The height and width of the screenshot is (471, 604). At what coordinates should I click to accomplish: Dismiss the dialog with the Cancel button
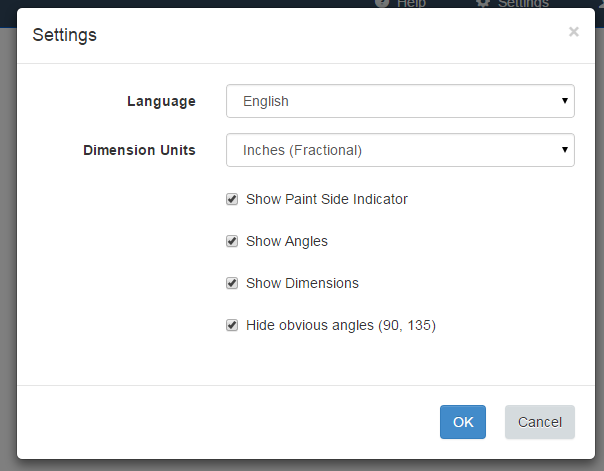tap(540, 422)
